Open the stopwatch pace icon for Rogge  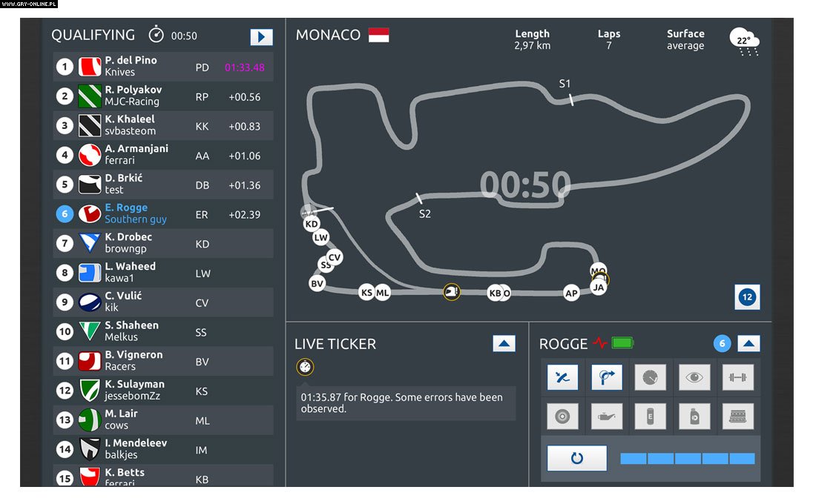(x=651, y=377)
